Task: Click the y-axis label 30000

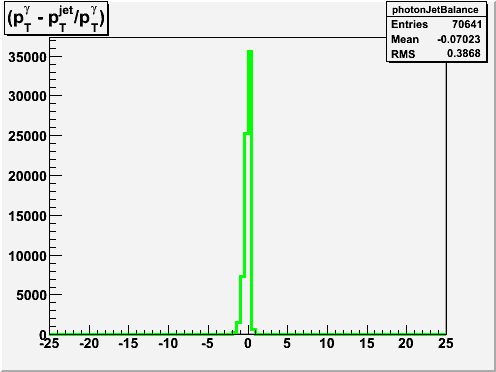Action: click(x=27, y=96)
